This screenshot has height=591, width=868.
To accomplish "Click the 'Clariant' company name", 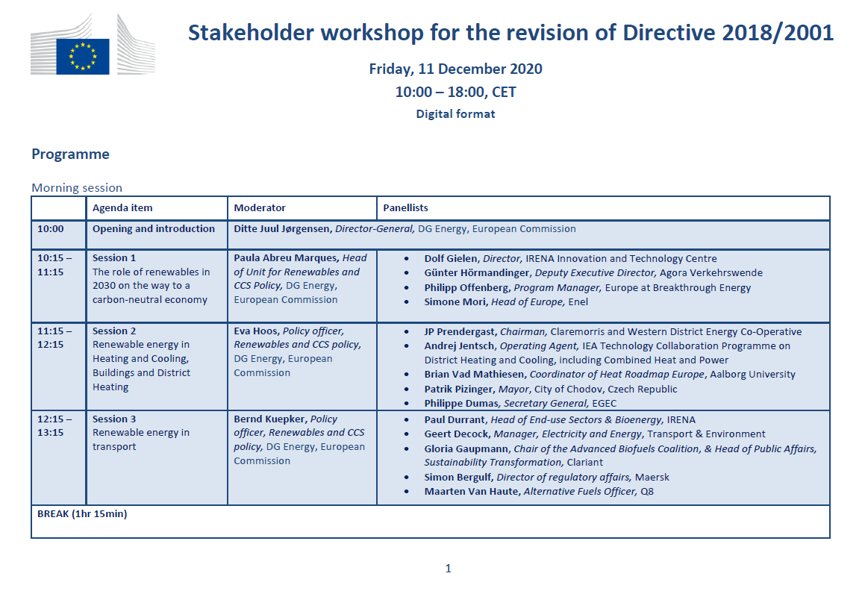I will [584, 463].
